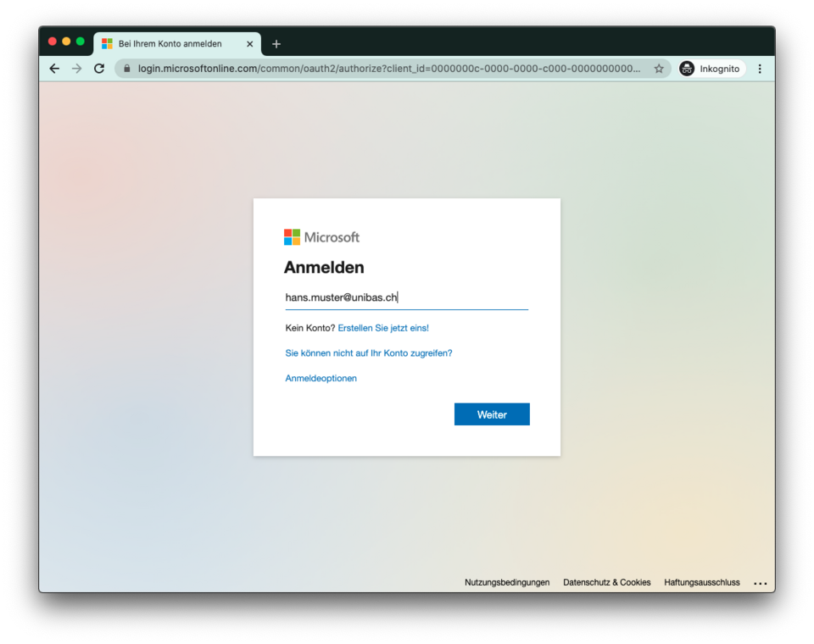Click the browser forward arrow
Viewport: 814px width, 644px height.
click(x=77, y=69)
